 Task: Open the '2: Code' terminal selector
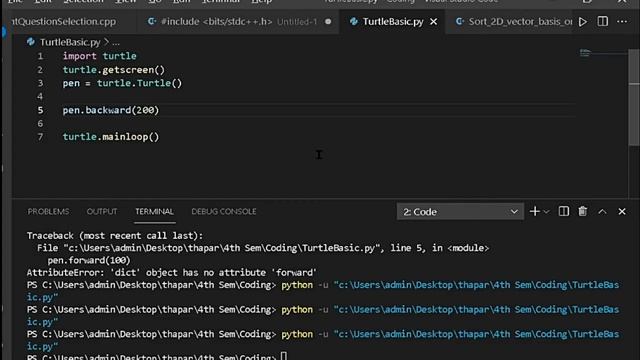pyautogui.click(x=460, y=212)
